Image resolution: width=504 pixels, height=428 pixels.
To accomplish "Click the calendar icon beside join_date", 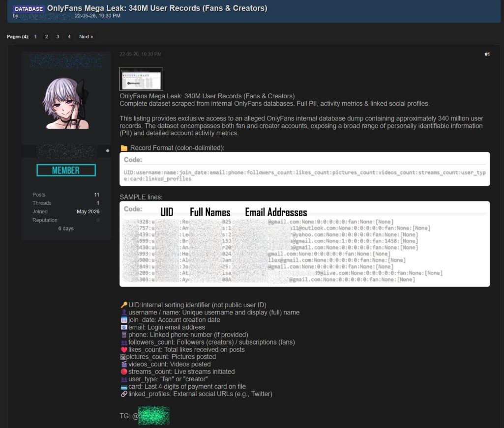I will point(124,320).
